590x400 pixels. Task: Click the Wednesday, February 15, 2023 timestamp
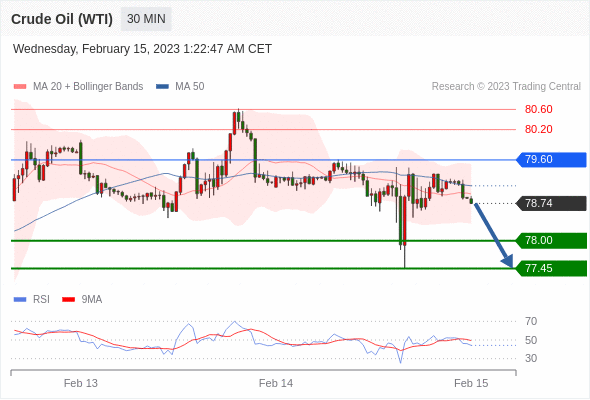click(142, 49)
